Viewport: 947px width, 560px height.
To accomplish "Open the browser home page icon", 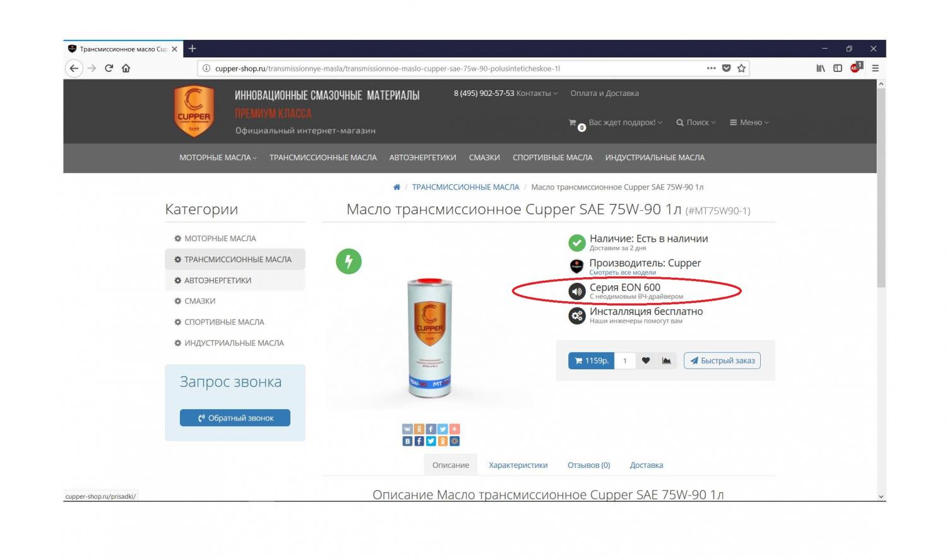I will (x=126, y=68).
